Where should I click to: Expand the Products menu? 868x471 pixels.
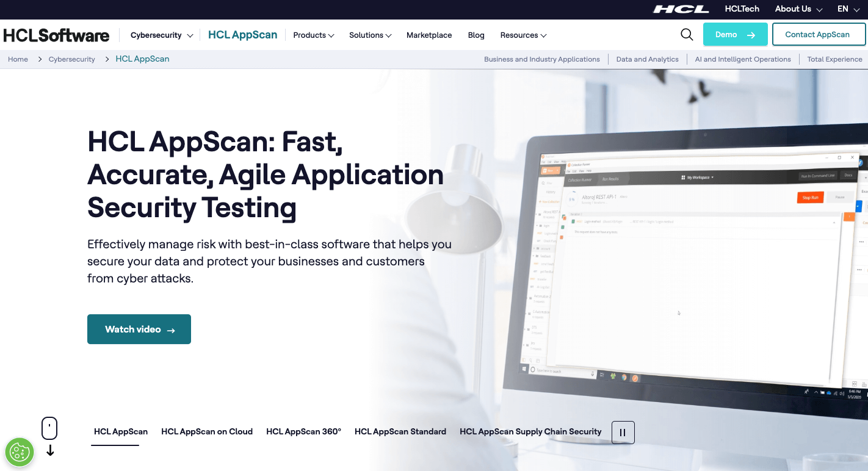[314, 35]
